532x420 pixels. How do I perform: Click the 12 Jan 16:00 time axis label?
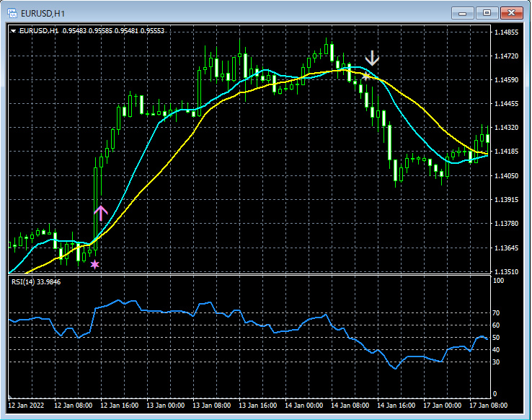tap(120, 406)
